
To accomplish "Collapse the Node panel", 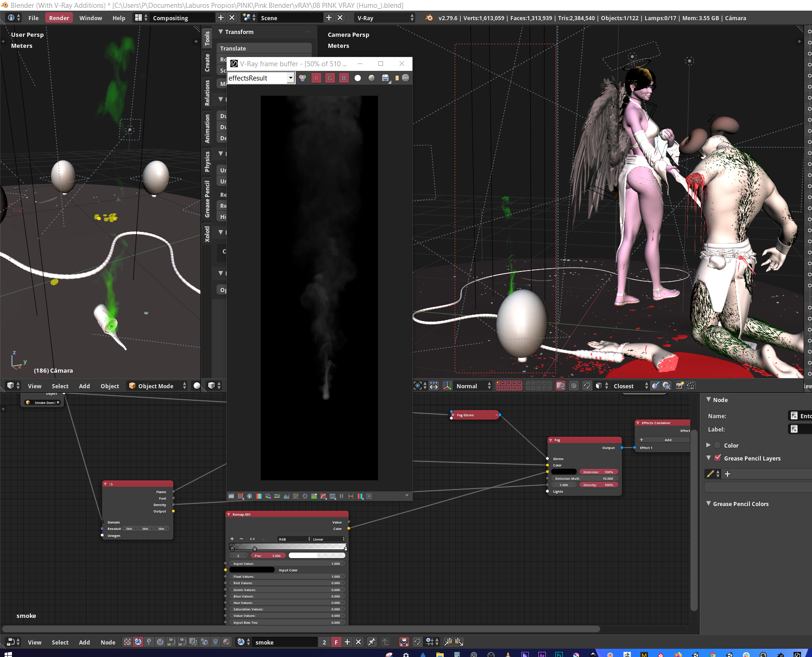I will 709,399.
